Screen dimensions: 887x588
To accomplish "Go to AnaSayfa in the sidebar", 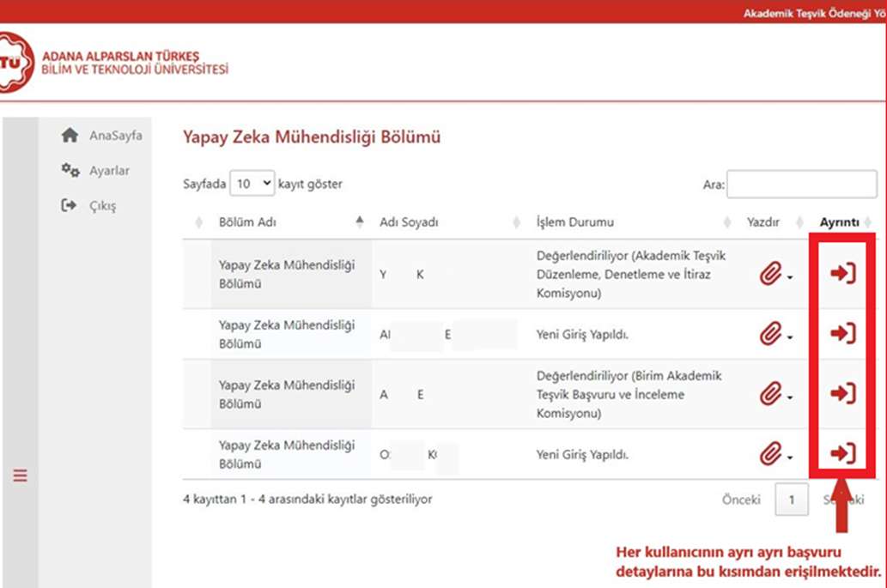I will (102, 136).
